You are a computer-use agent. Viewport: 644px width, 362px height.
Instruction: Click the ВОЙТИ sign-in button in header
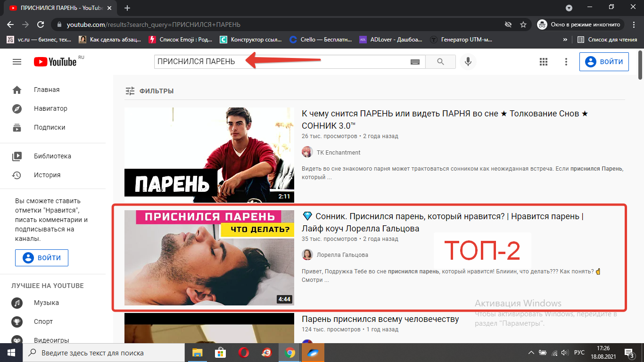pos(604,62)
